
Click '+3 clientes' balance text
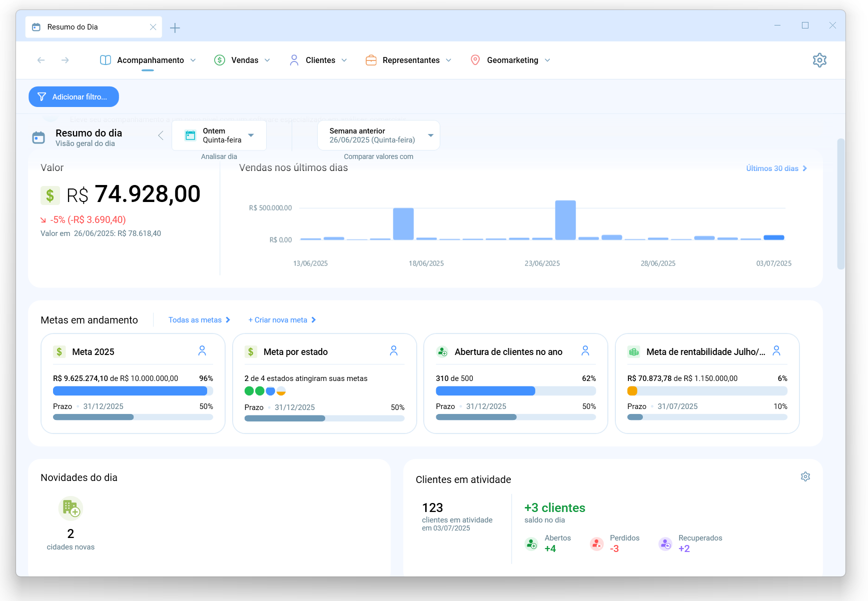click(555, 507)
